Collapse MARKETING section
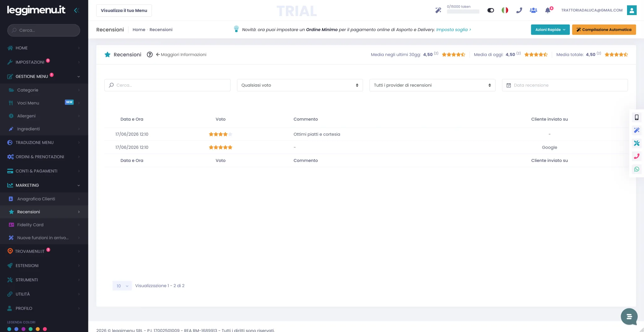 click(x=44, y=185)
